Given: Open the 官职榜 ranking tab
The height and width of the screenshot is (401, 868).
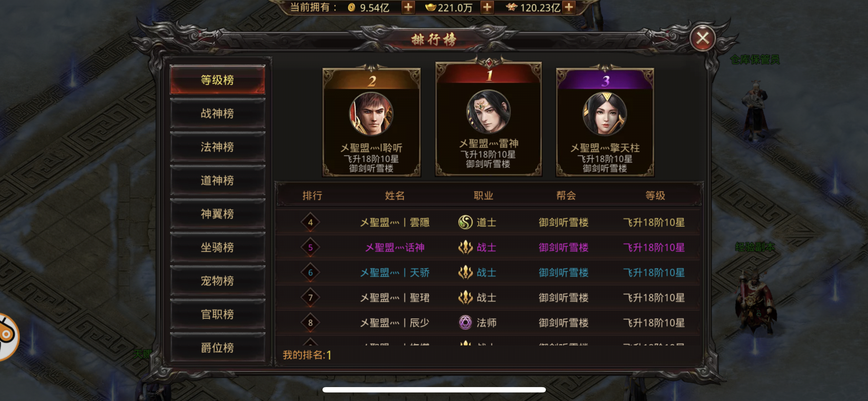Looking at the screenshot, I should 217,314.
